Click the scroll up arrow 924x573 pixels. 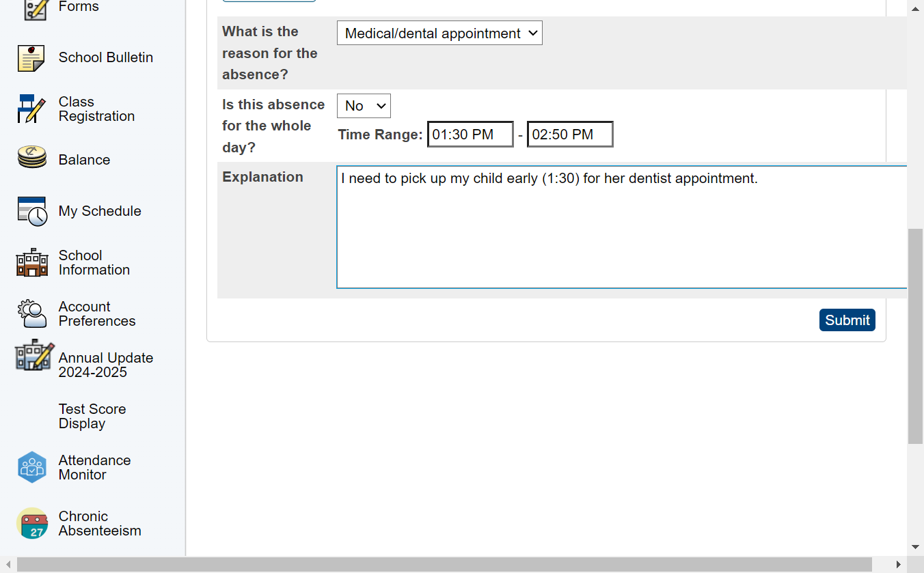tap(916, 8)
